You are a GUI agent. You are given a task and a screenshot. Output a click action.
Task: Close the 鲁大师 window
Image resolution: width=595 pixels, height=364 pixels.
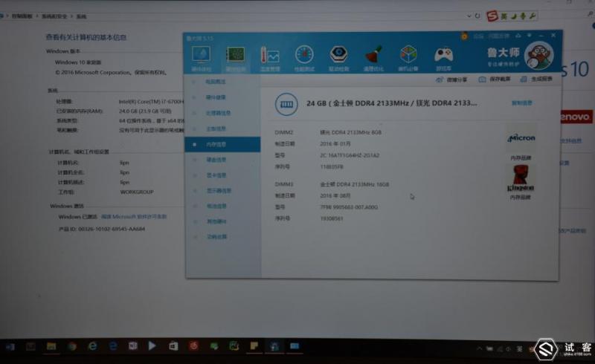553,35
